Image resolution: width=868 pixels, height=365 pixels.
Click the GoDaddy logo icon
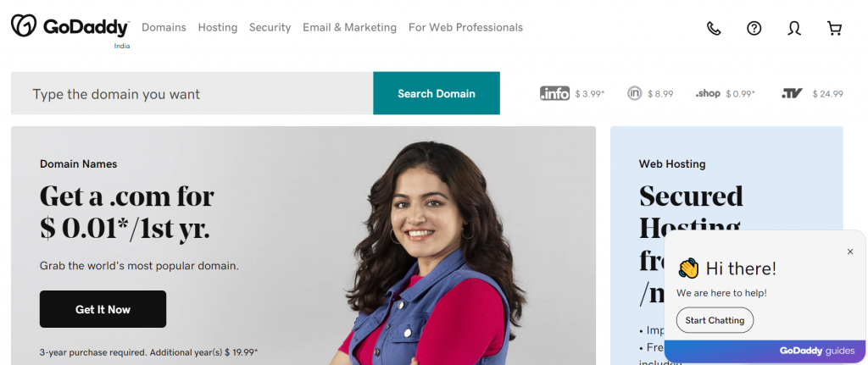tap(24, 25)
